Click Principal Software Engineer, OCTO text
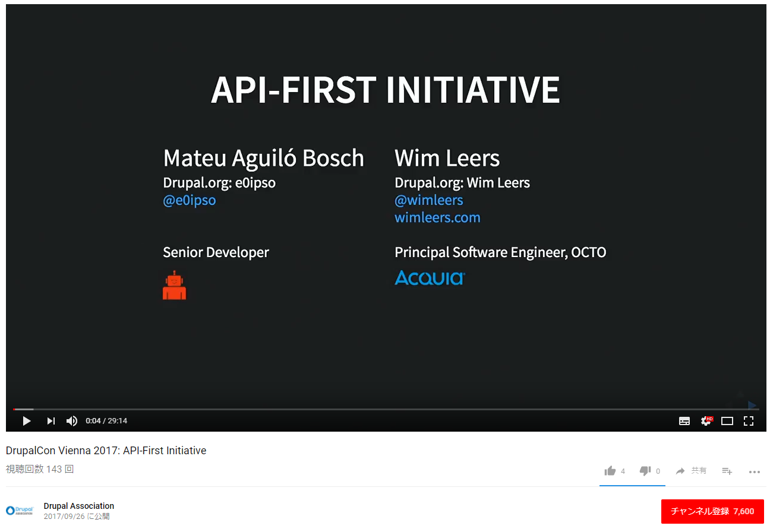The image size is (770, 532). (x=500, y=252)
